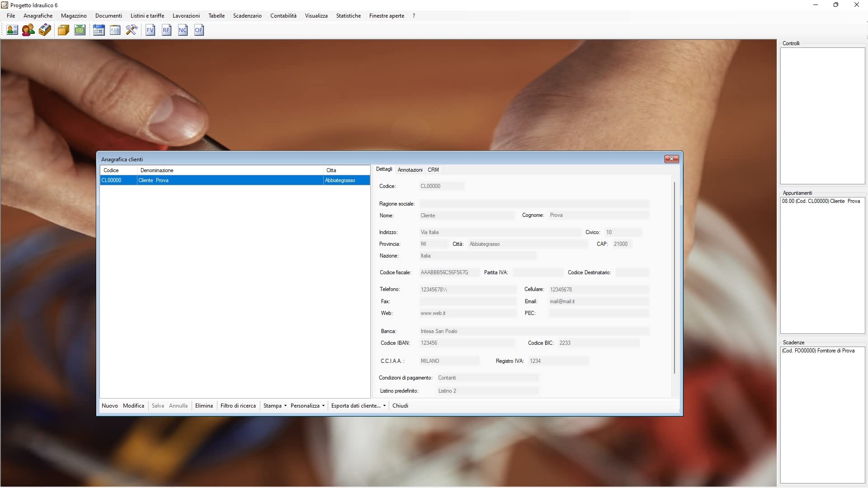This screenshot has height=488, width=868.
Task: Click the Listino predefinito field Listino 2
Action: click(488, 391)
